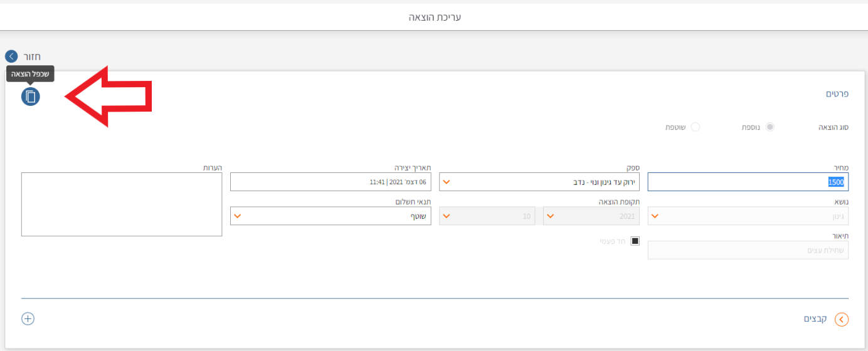Click the תיאור description field

(x=748, y=250)
